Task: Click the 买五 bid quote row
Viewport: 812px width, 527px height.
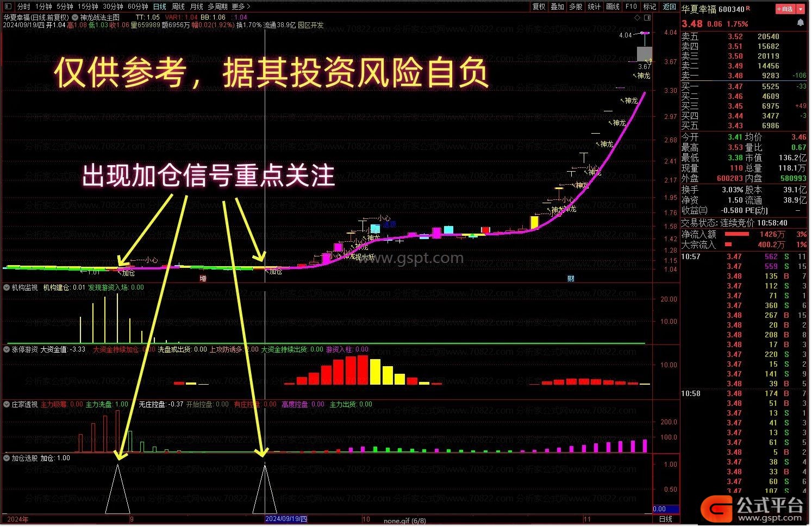Action: (x=744, y=126)
